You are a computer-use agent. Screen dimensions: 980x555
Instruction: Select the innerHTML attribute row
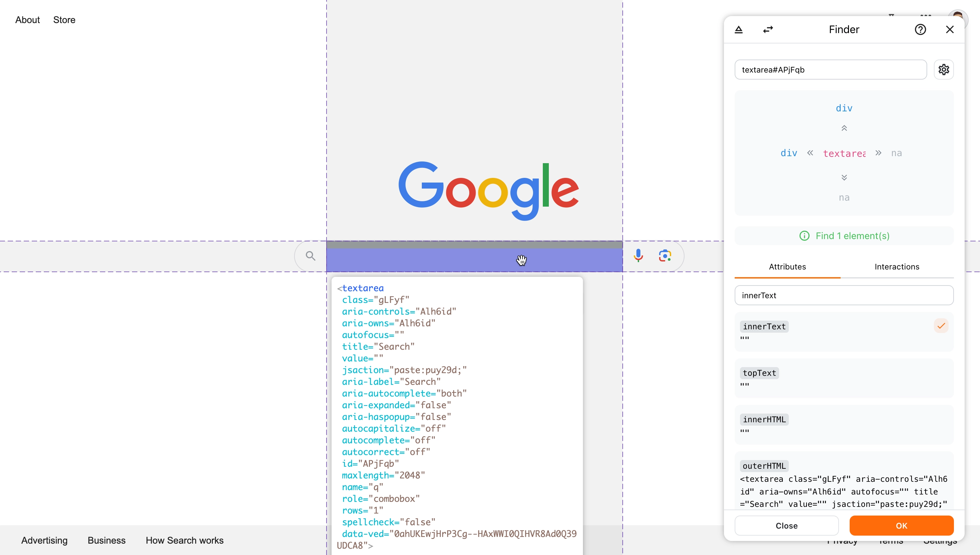[x=844, y=425]
